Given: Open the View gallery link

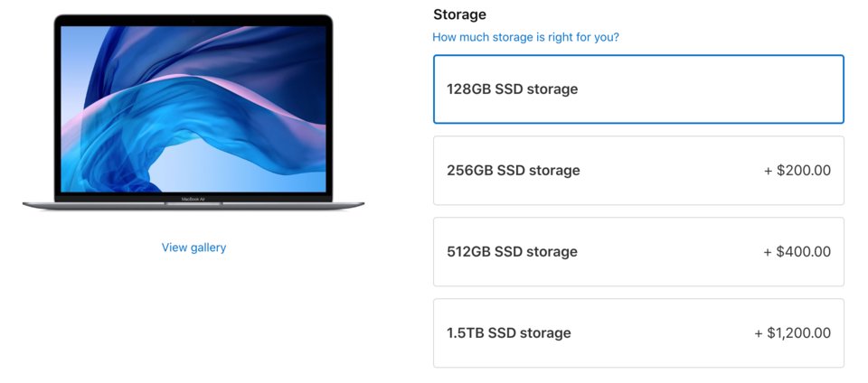Looking at the screenshot, I should click(193, 248).
